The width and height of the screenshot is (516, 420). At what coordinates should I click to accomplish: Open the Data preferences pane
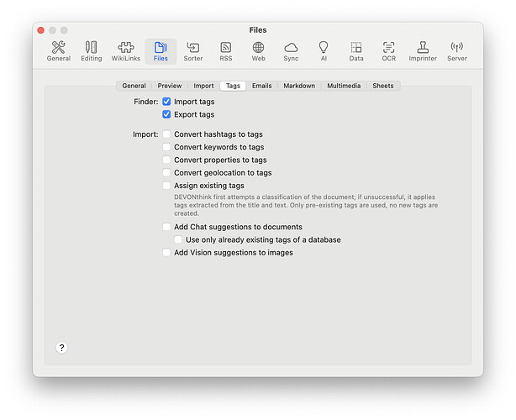pos(356,51)
